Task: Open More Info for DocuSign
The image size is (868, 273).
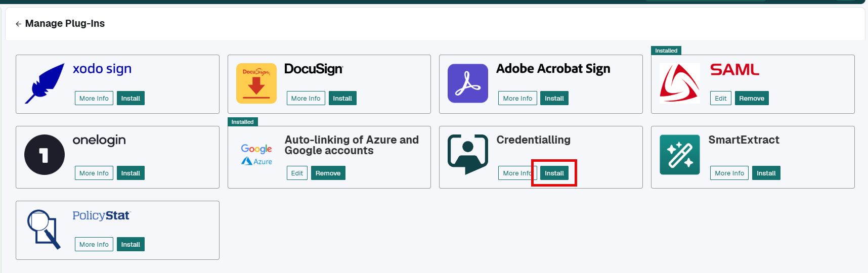Action: click(x=306, y=98)
